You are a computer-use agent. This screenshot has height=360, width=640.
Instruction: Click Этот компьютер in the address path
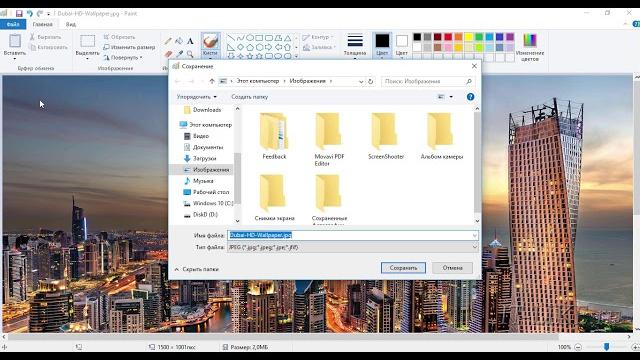tap(258, 81)
